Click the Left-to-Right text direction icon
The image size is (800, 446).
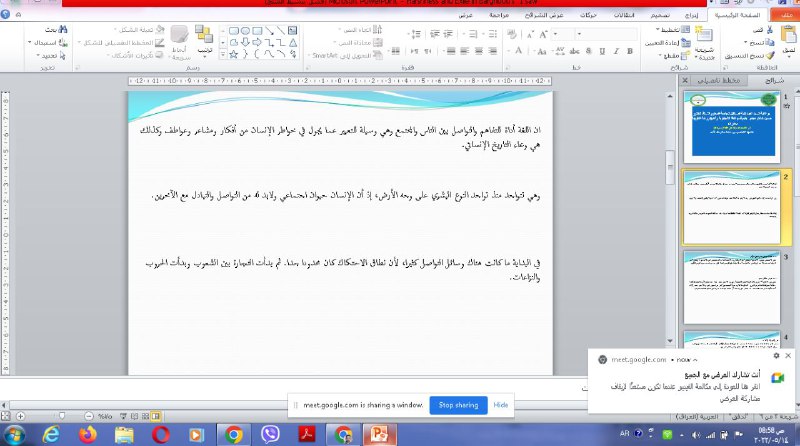[x=414, y=51]
